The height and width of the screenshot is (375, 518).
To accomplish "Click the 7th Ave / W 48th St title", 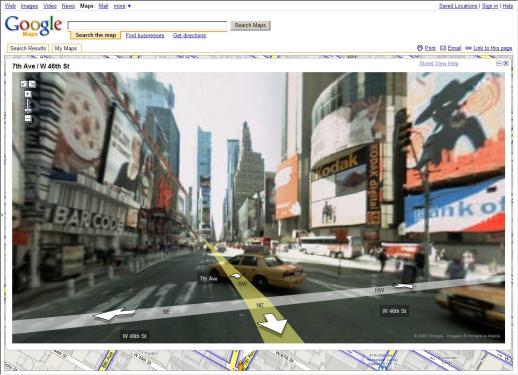I will tap(41, 66).
